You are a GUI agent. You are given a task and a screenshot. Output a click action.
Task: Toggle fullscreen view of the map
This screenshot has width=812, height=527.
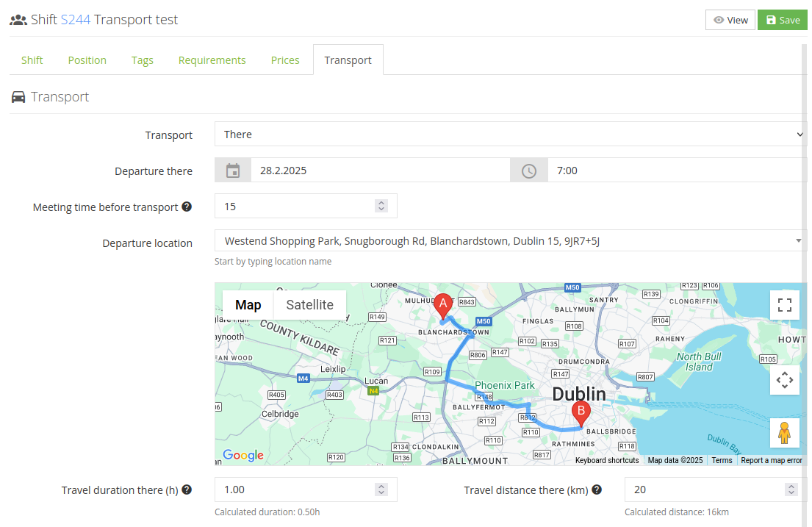point(785,305)
